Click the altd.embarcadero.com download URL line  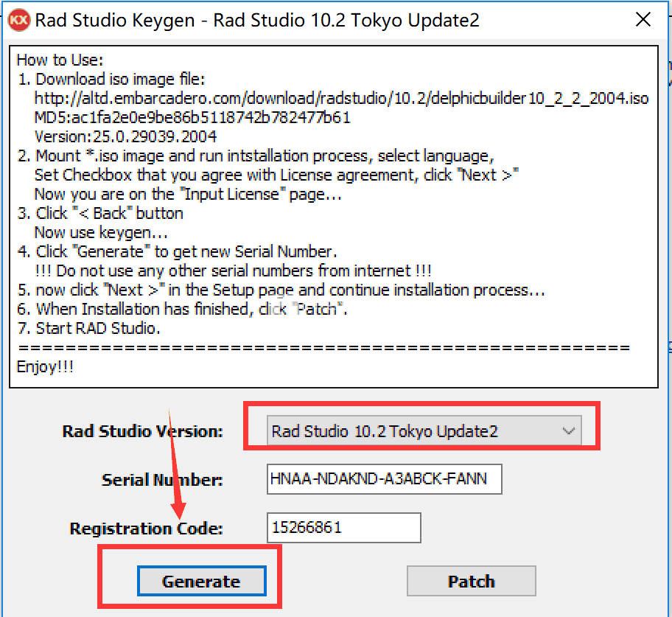point(341,99)
